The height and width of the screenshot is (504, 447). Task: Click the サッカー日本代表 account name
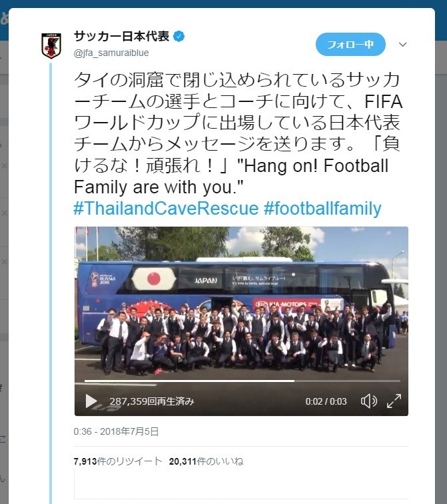121,36
